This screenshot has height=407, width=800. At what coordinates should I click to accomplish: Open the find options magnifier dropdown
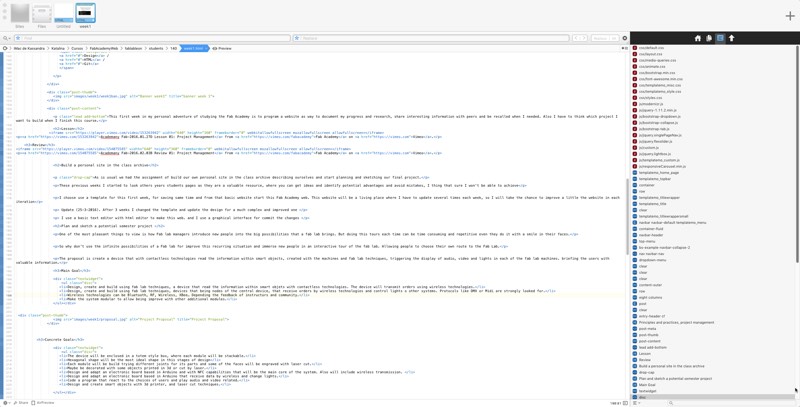tap(7, 38)
